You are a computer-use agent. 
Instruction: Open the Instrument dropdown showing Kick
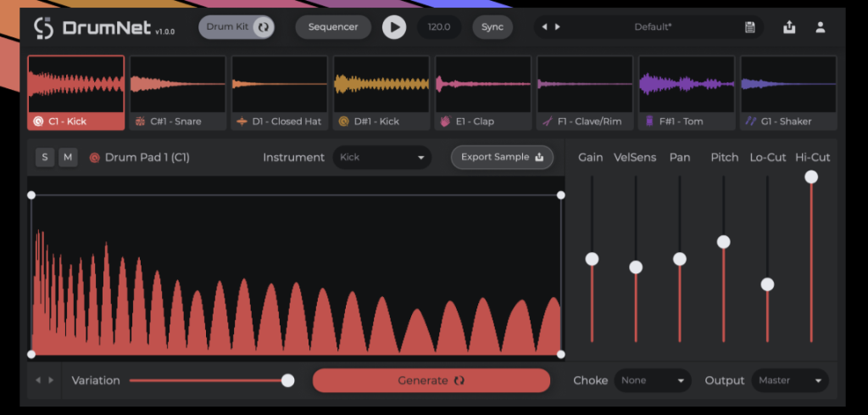point(382,157)
